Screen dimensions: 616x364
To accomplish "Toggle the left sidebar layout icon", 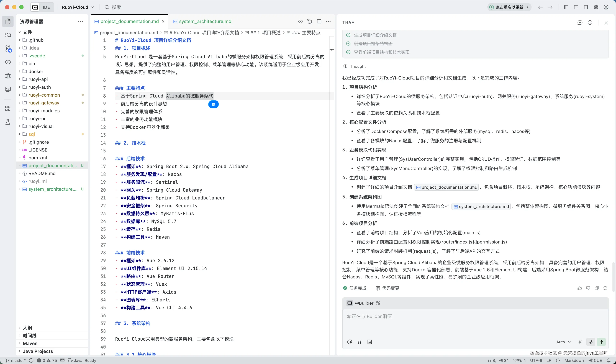I will pyautogui.click(x=566, y=7).
